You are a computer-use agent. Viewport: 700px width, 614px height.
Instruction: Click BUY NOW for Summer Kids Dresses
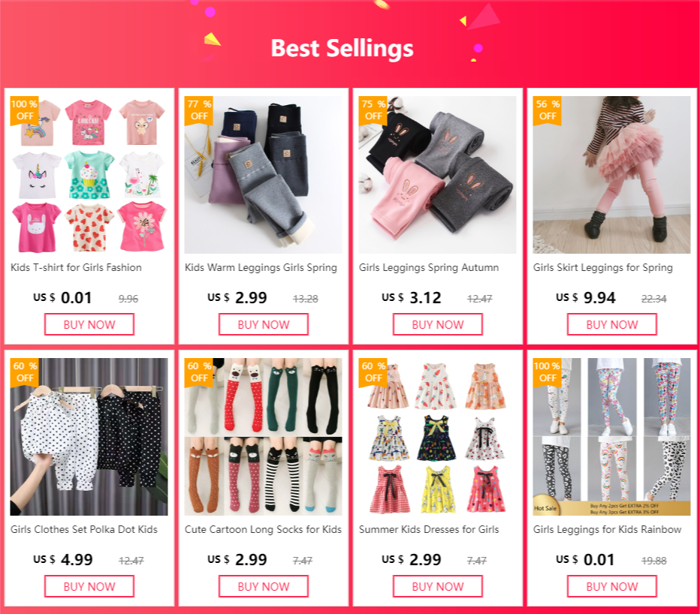coord(437,586)
